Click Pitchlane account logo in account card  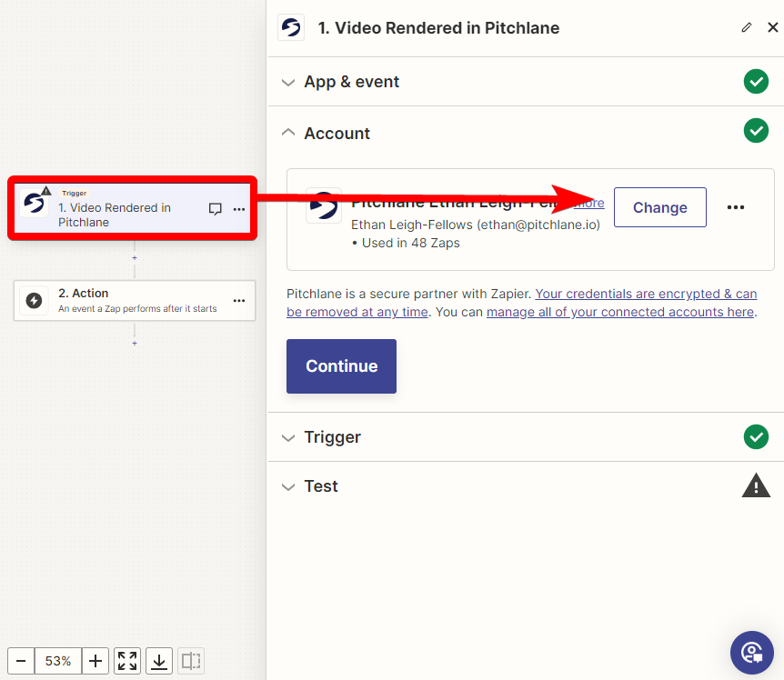[324, 205]
